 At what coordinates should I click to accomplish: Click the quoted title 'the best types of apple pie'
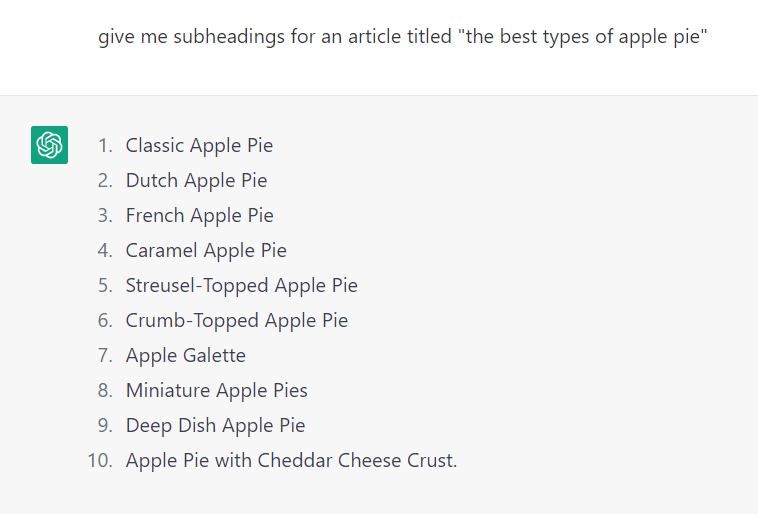pos(586,36)
